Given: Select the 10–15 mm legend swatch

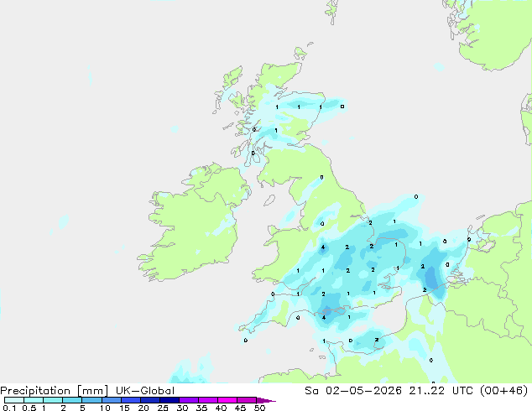Looking at the screenshot, I should 111,400.
